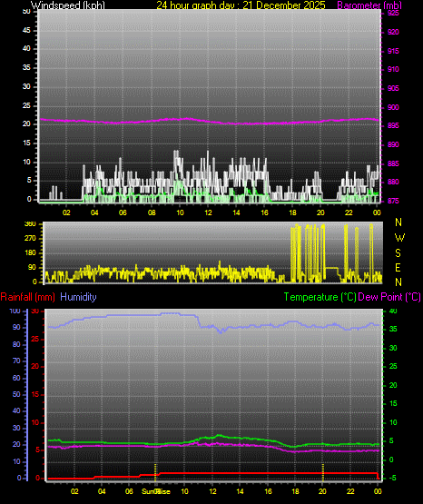Click the "895" barometer axis value
Image resolution: width=423 pixels, height=504 pixels.
pos(393,125)
